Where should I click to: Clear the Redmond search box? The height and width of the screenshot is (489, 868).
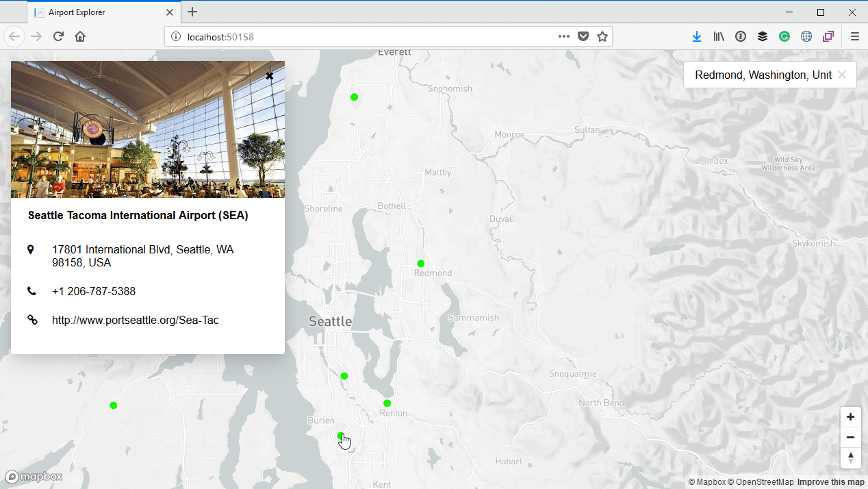tap(842, 75)
